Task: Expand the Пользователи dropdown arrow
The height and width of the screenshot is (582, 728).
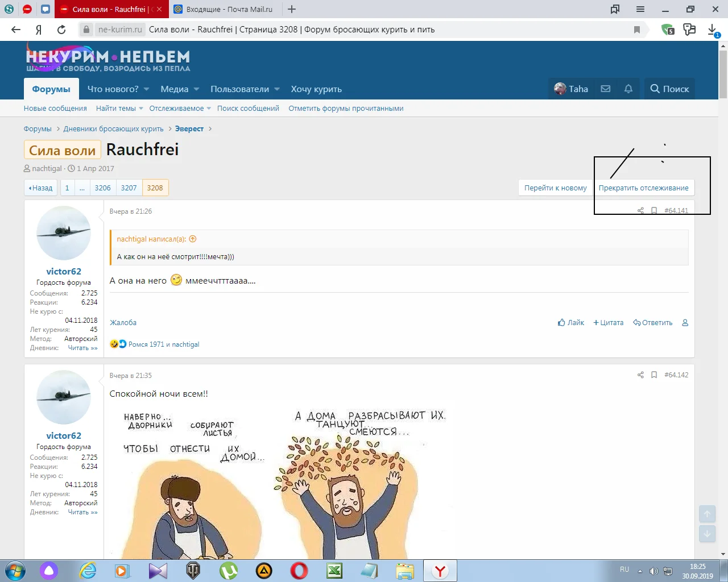Action: click(x=277, y=89)
